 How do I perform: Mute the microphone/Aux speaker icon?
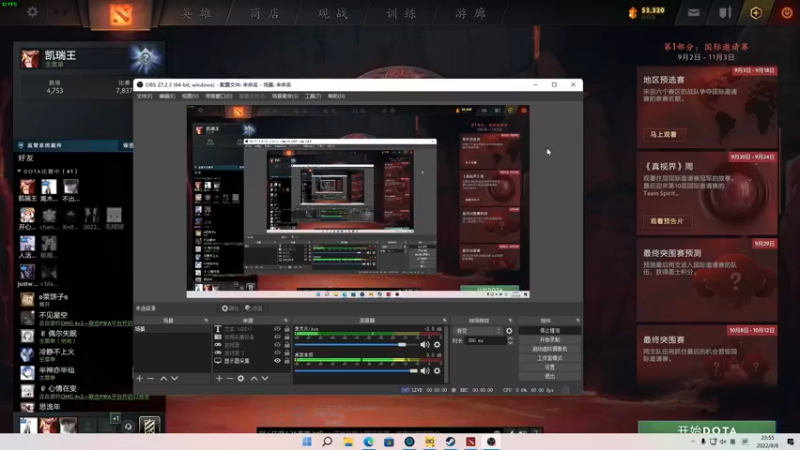pos(424,345)
